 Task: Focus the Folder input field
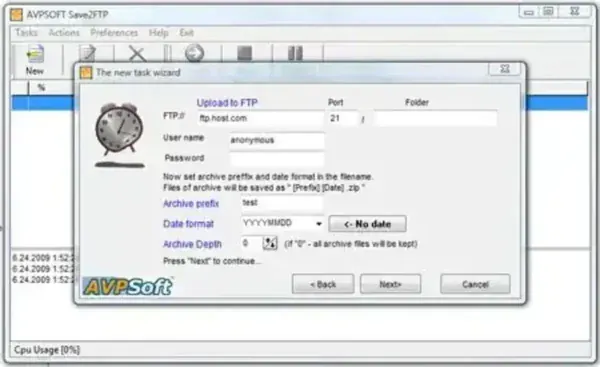click(435, 118)
